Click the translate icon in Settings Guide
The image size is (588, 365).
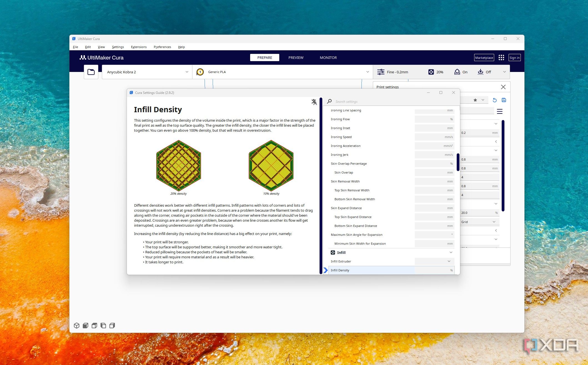click(314, 102)
